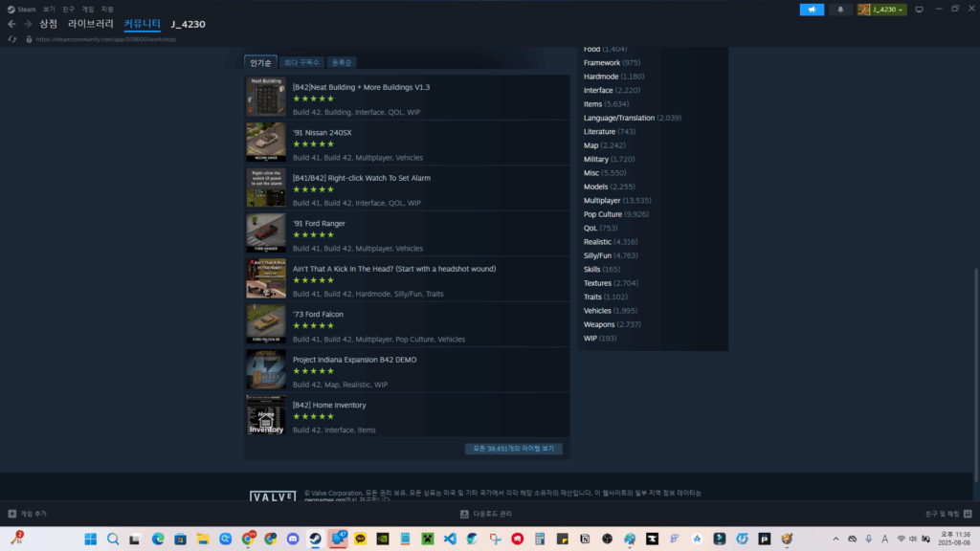Image resolution: width=980 pixels, height=551 pixels.
Task: Select the 등록순 tab
Action: [342, 62]
